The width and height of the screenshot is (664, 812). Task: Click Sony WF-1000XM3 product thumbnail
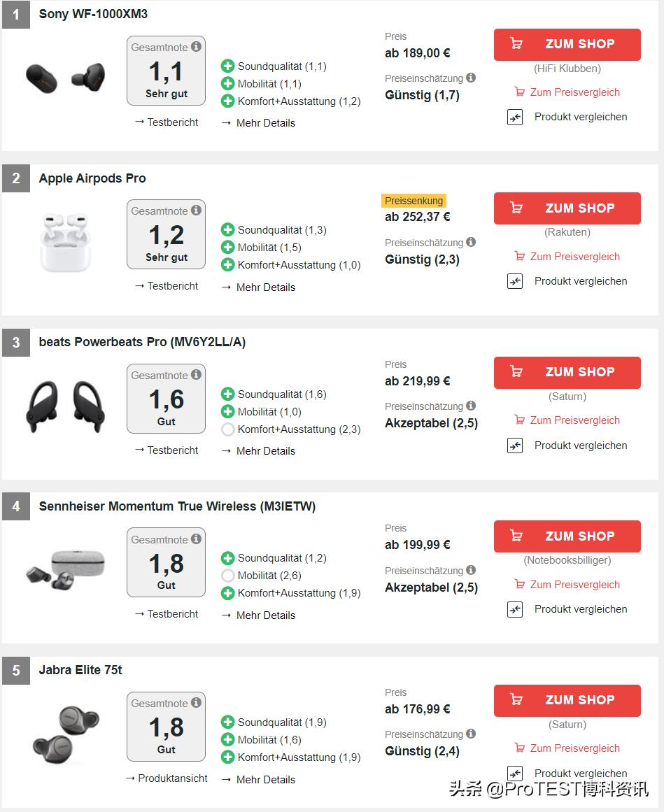[x=66, y=77]
